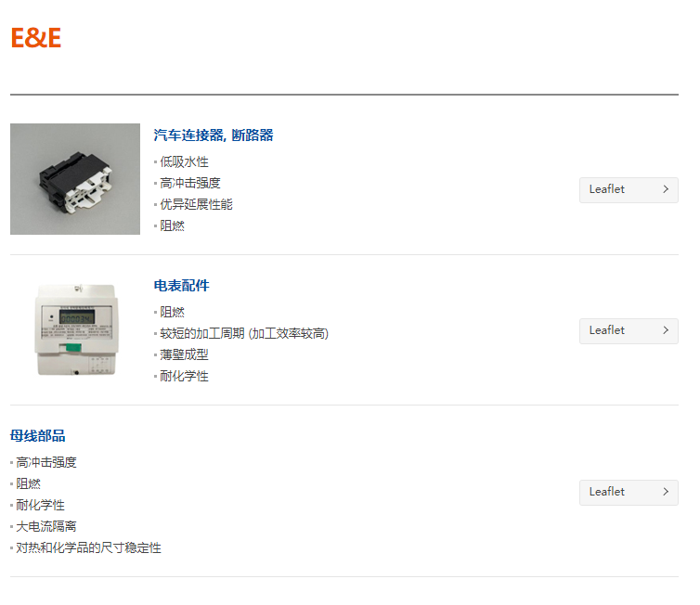Open Leaflet for 母线部品
Screen dimensions: 700x605
point(629,493)
